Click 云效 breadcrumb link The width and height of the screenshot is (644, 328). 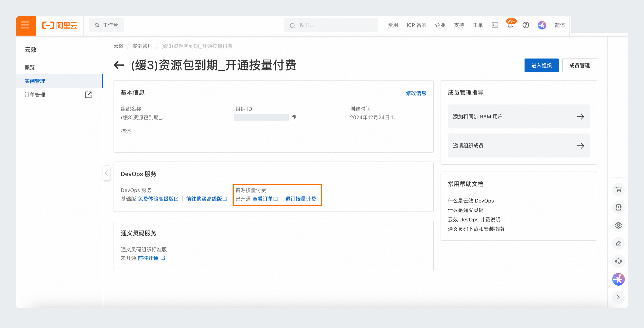click(119, 46)
